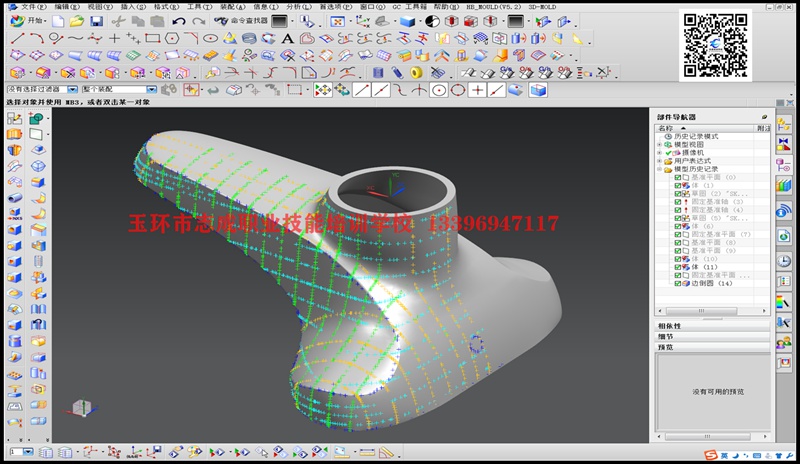This screenshot has width=800, height=464.
Task: Open the Assembly Navigator sidebar tab
Action: [x=784, y=124]
